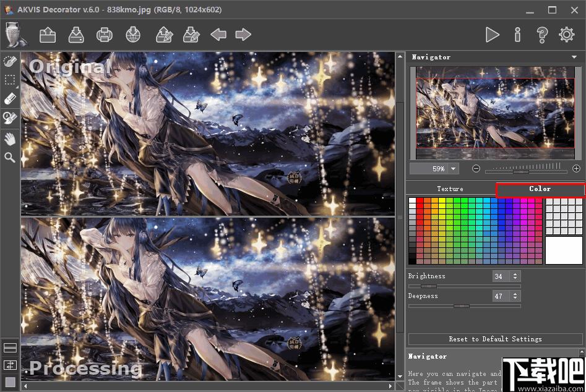Publish the image using the globe icon

[x=133, y=35]
